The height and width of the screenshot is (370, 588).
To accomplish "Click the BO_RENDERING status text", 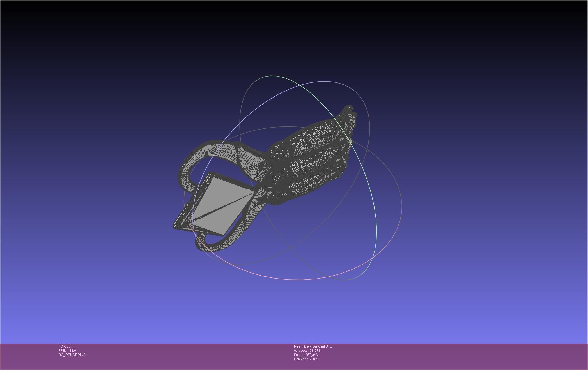I will click(72, 355).
